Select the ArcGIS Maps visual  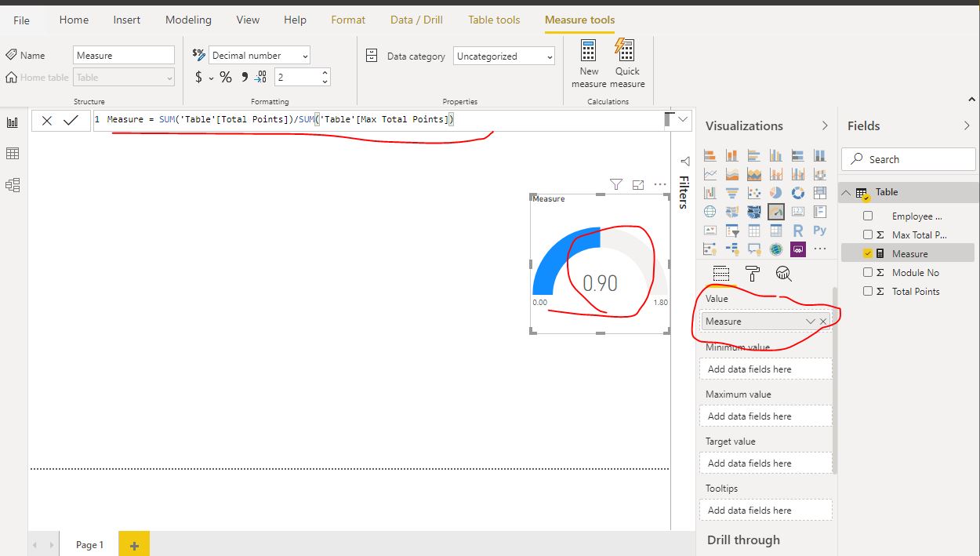point(776,249)
